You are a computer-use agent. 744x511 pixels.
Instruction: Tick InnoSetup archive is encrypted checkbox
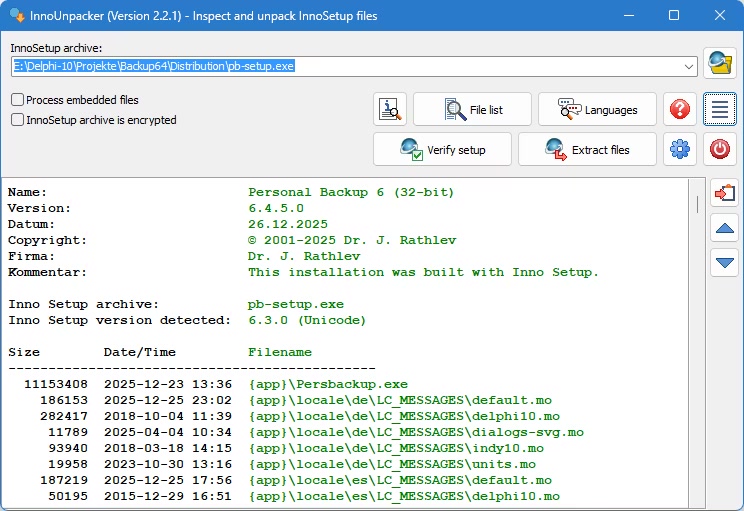point(18,120)
